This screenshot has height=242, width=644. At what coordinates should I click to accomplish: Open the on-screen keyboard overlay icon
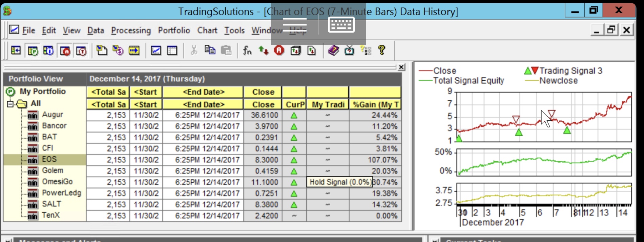(x=341, y=25)
